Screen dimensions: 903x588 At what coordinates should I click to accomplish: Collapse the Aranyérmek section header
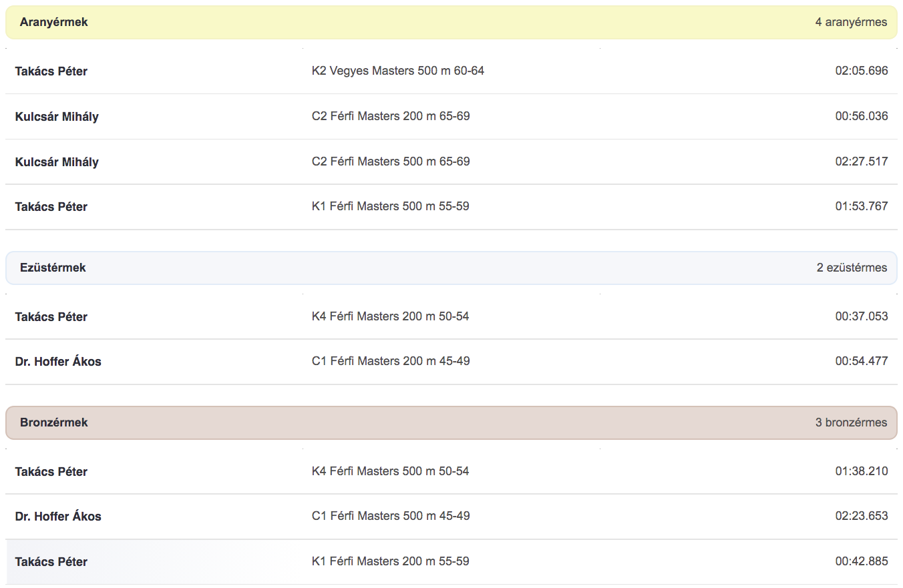(452, 22)
